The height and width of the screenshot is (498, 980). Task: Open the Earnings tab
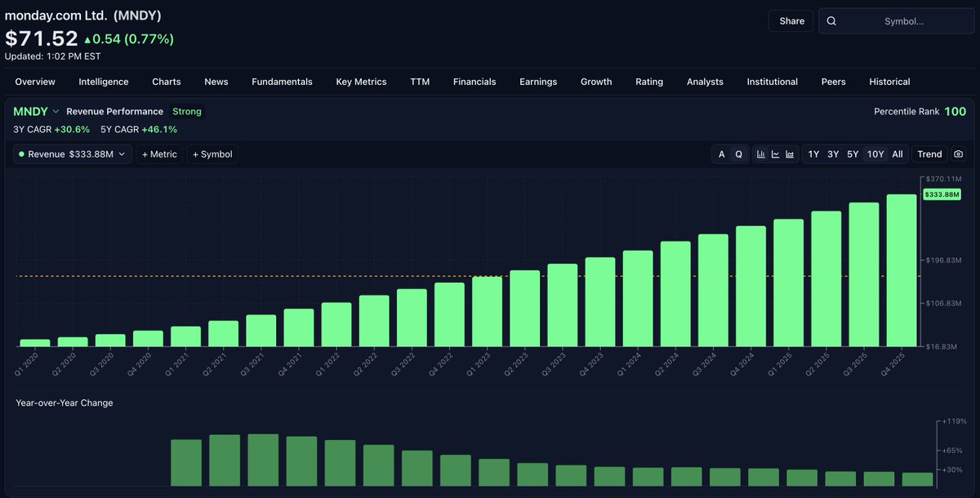coord(538,82)
